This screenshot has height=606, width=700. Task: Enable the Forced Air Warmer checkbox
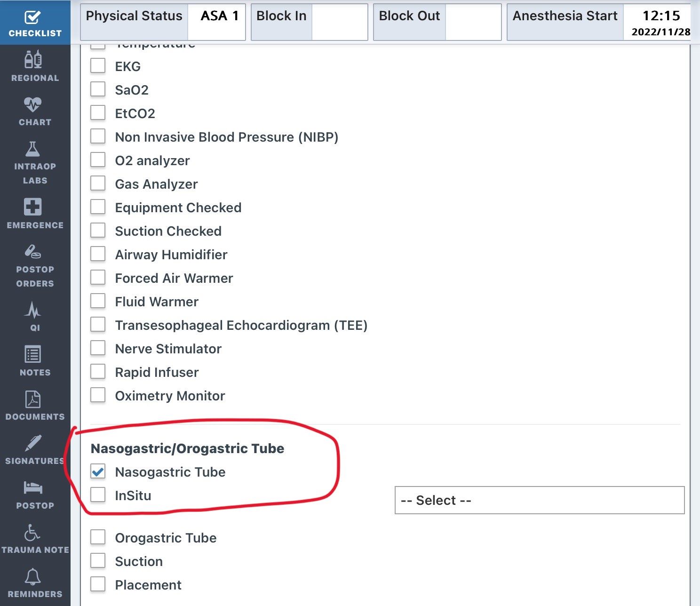(98, 278)
